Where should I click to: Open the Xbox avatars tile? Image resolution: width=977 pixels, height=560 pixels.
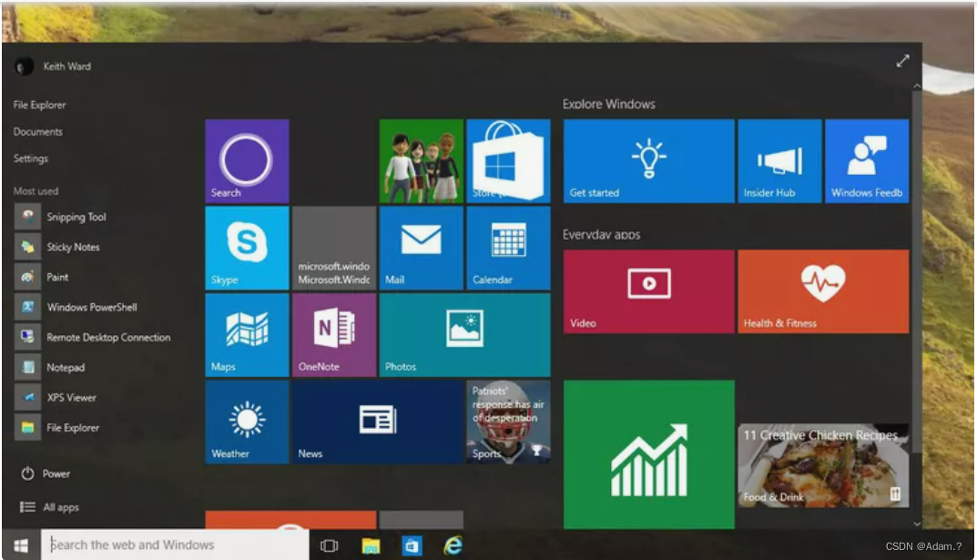[422, 160]
